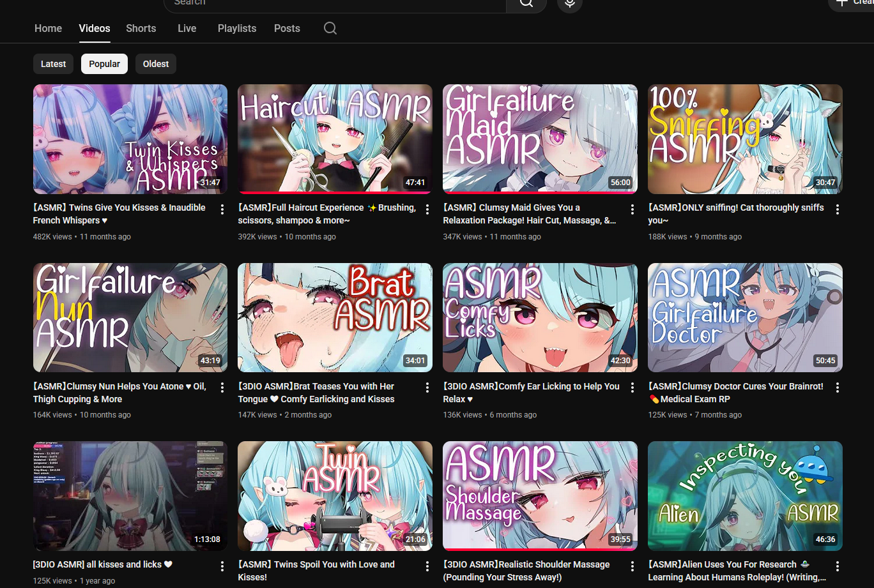Open action menu for Clumsy Maid video

(x=632, y=209)
